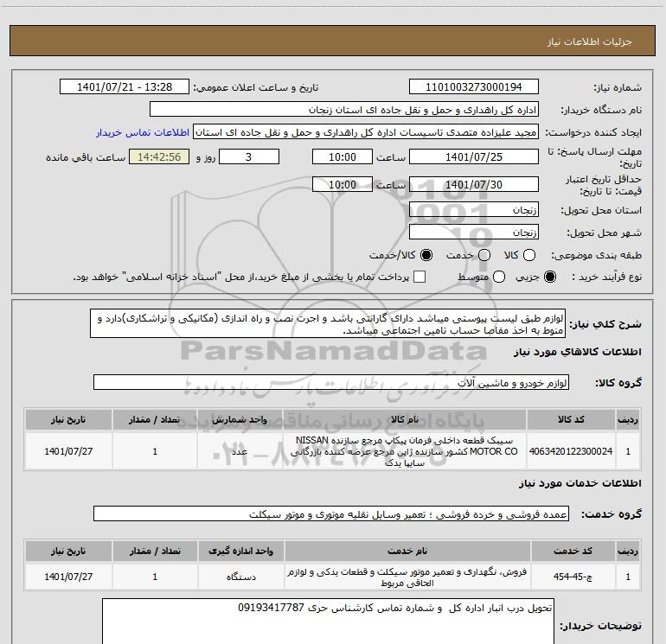Choose the جزیی purchase type radio
Viewport: 666px width, 644px height.
click(x=549, y=277)
